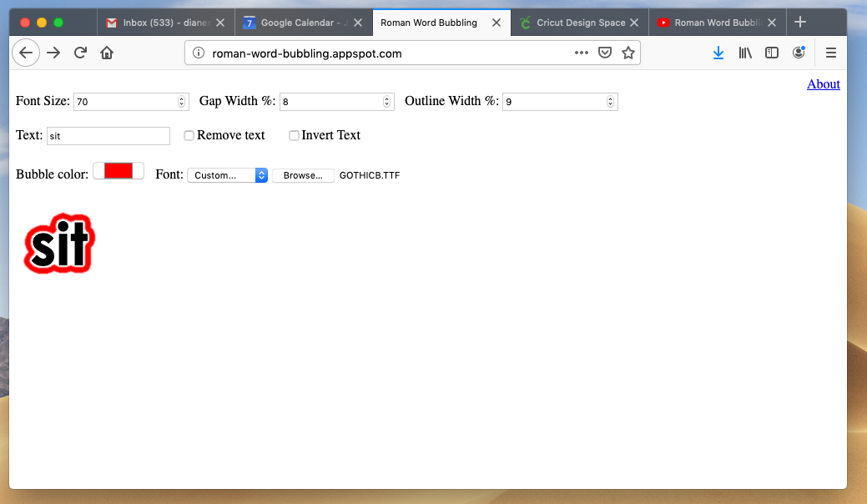Open the downloads arrow panel
Screen dimensions: 867x504
click(718, 53)
